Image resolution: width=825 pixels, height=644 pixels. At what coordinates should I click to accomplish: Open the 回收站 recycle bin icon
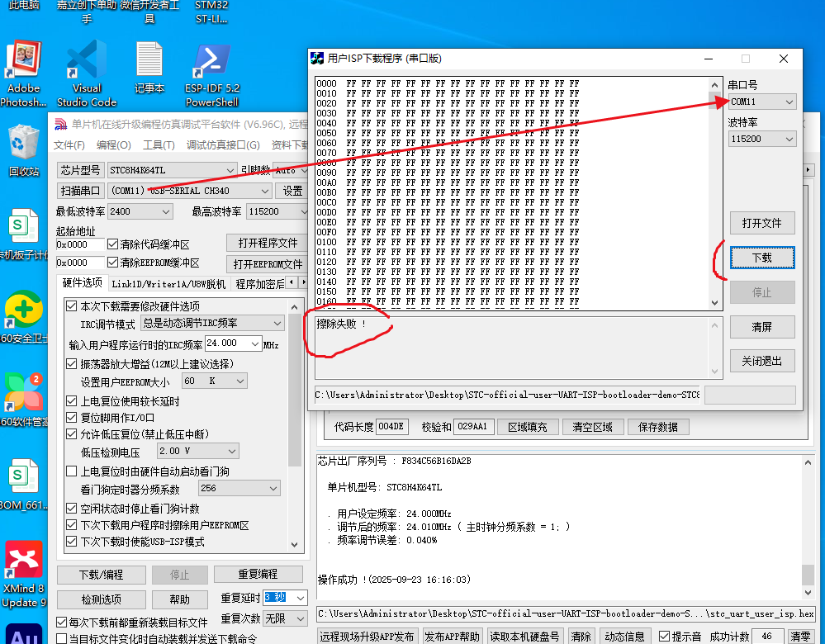(23, 145)
